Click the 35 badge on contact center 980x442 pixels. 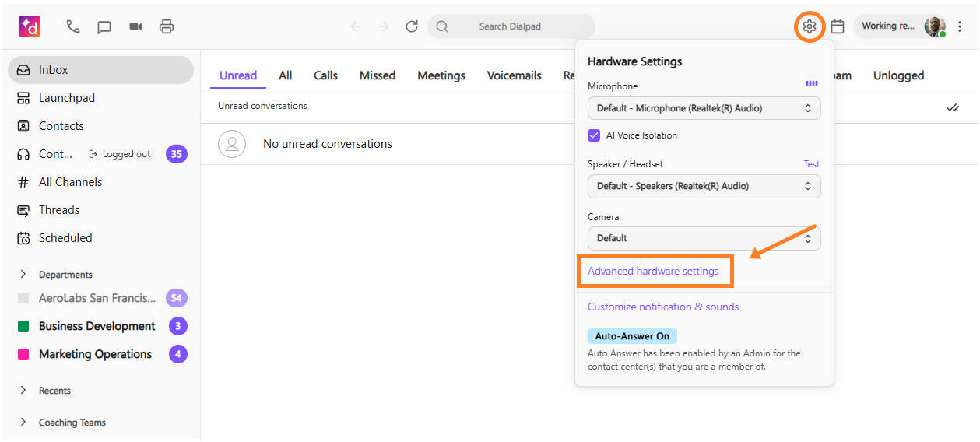point(177,154)
